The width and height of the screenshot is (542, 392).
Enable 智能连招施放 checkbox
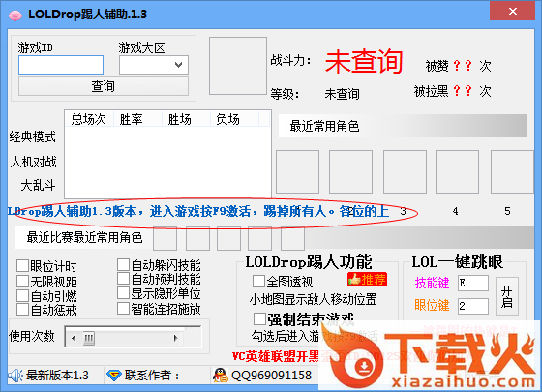(123, 309)
